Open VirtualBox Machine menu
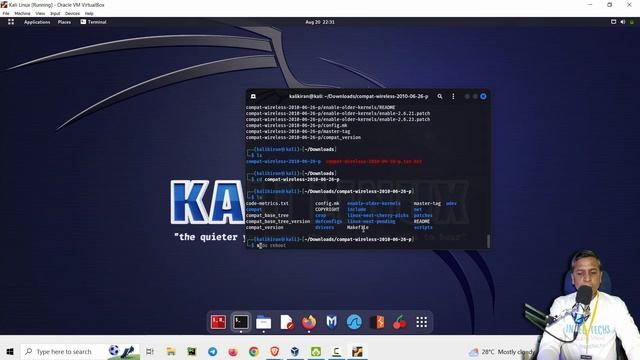This screenshot has height=360, width=640. [x=22, y=13]
